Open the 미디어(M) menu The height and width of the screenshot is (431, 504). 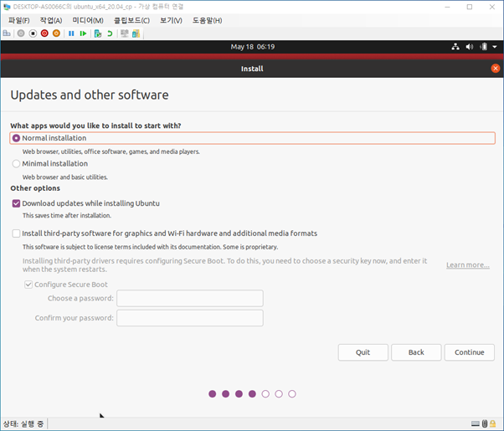coord(88,21)
